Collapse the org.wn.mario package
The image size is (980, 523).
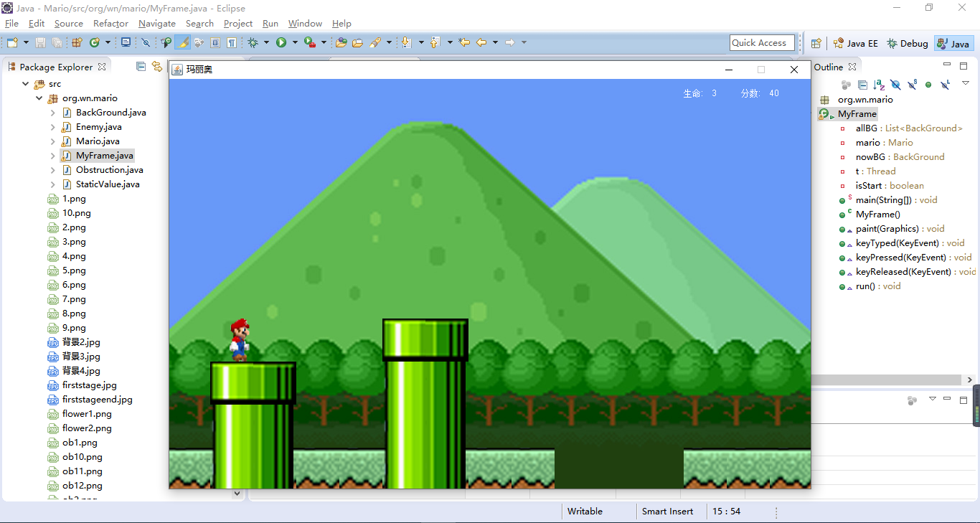coord(39,98)
